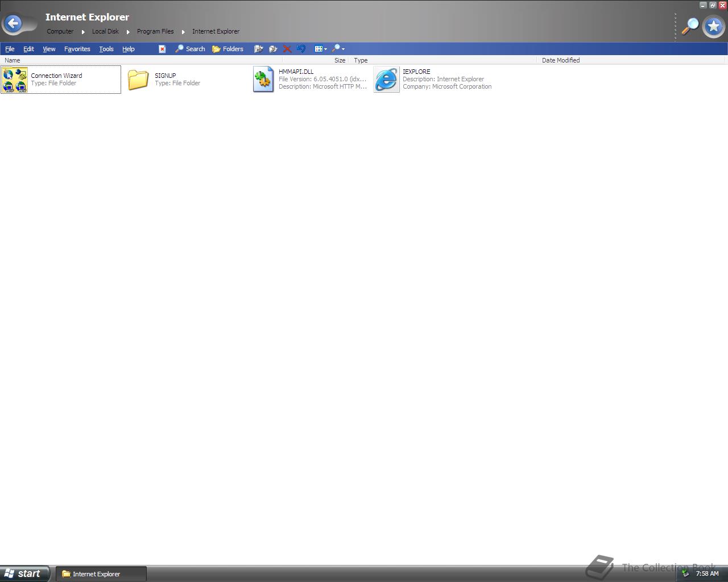Image resolution: width=728 pixels, height=582 pixels.
Task: Click Internet Explorer breadcrumb entry
Action: click(x=216, y=31)
